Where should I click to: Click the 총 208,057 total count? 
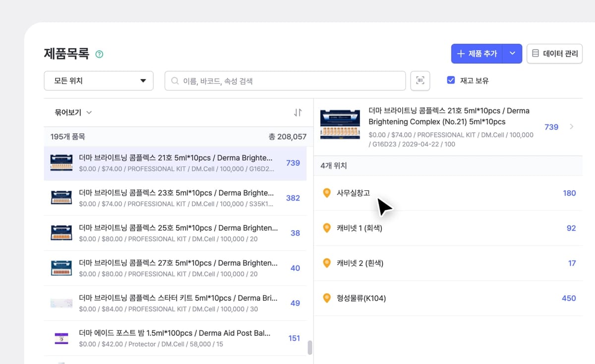[288, 137]
